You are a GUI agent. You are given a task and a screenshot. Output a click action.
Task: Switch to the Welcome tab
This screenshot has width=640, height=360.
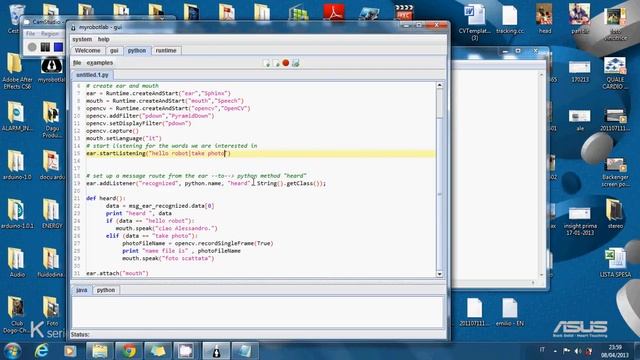click(87, 51)
